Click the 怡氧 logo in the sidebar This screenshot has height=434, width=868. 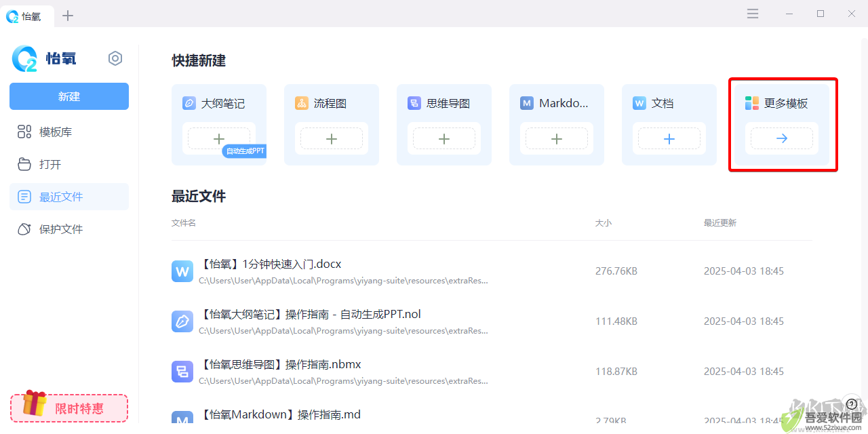(x=45, y=59)
